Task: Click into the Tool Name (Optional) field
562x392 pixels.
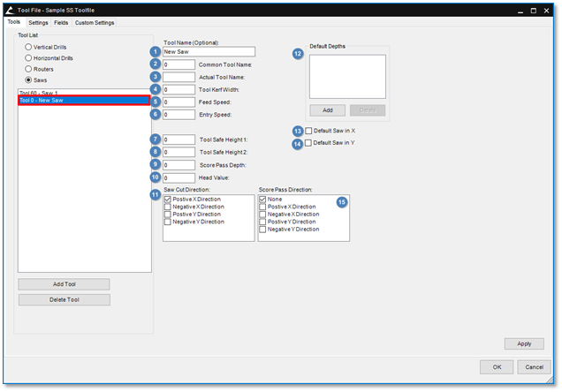Action: (209, 52)
